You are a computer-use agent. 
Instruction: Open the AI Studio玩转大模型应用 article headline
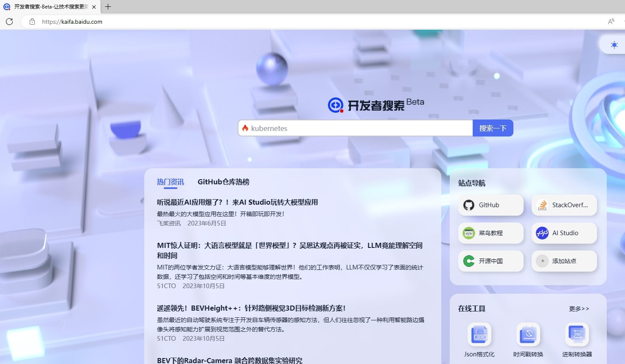tap(237, 202)
